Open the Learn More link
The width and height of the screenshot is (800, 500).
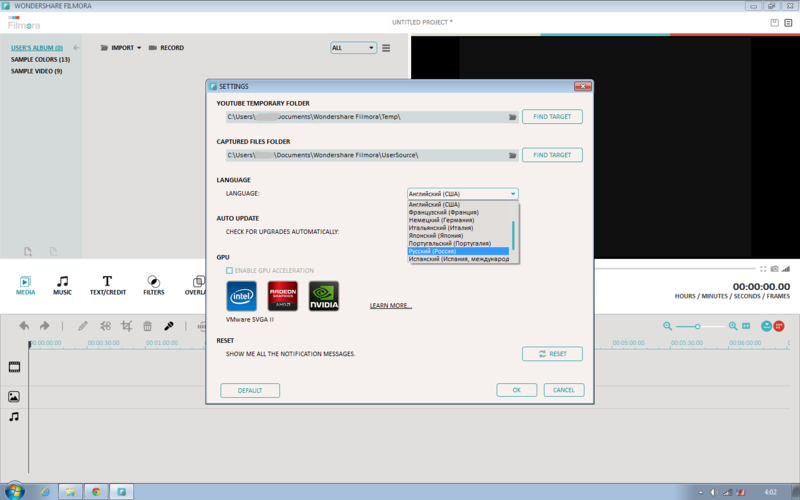(391, 306)
